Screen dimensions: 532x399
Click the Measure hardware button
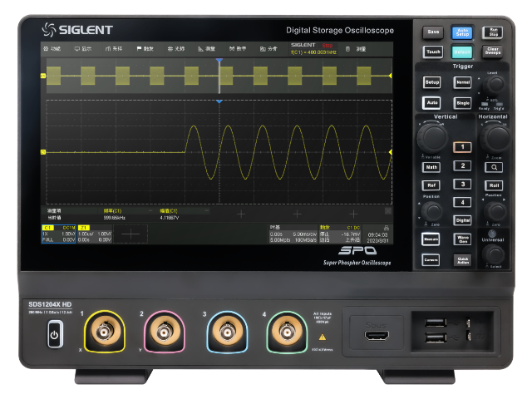pyautogui.click(x=431, y=239)
